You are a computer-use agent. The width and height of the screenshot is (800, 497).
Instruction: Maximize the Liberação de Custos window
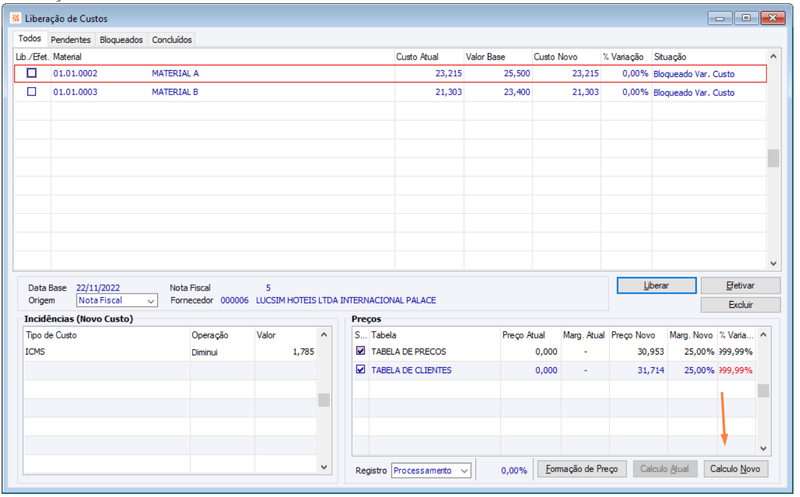click(x=746, y=18)
